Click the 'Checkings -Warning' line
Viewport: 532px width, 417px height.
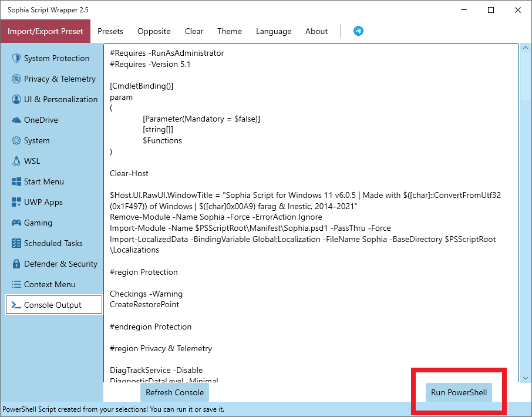146,294
